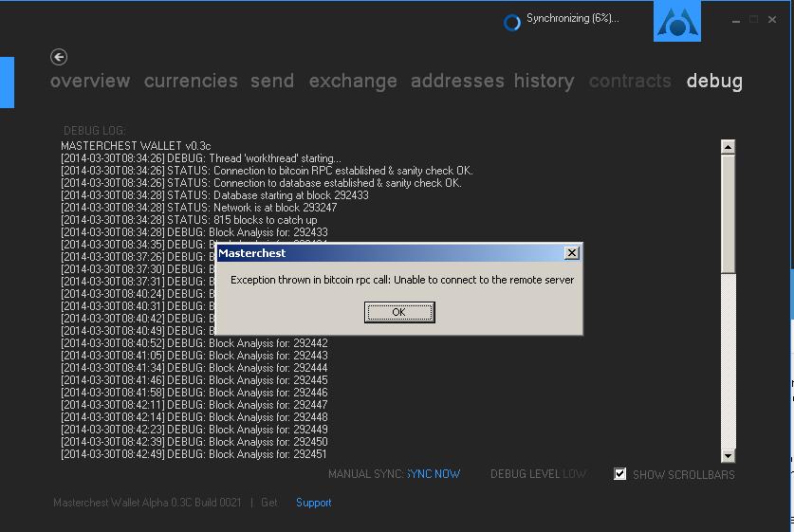
Task: Toggle debug level LOW
Action: 574,474
